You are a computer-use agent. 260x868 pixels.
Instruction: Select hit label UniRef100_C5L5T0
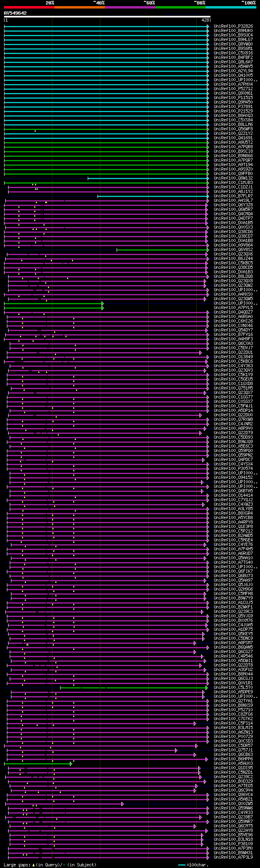coord(233,688)
